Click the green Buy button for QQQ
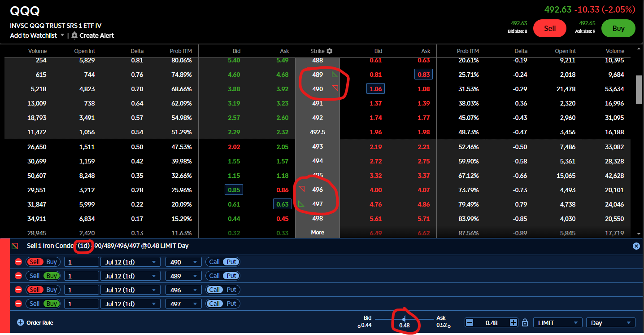The height and width of the screenshot is (335, 644). pos(618,28)
